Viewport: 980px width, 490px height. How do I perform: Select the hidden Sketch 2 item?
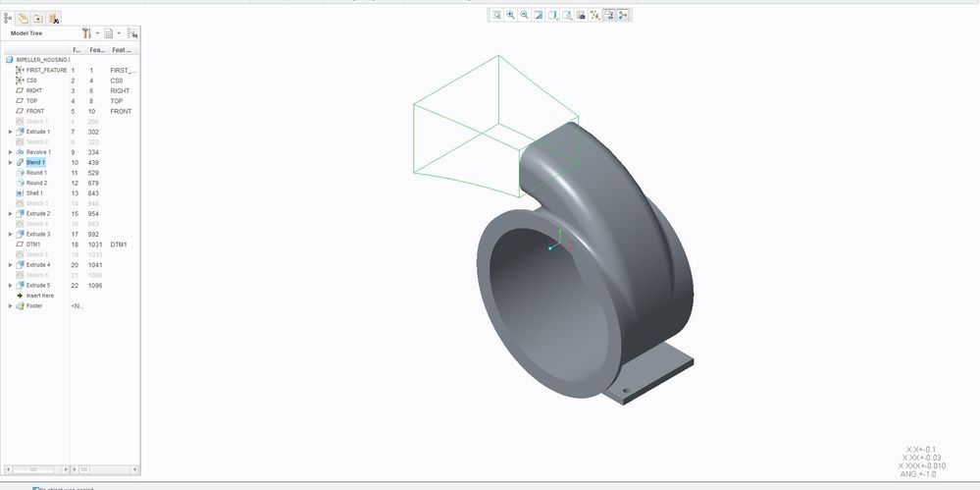point(37,142)
